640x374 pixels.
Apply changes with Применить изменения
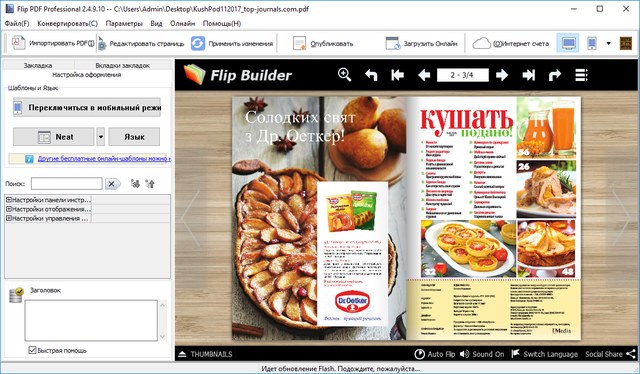tap(232, 43)
